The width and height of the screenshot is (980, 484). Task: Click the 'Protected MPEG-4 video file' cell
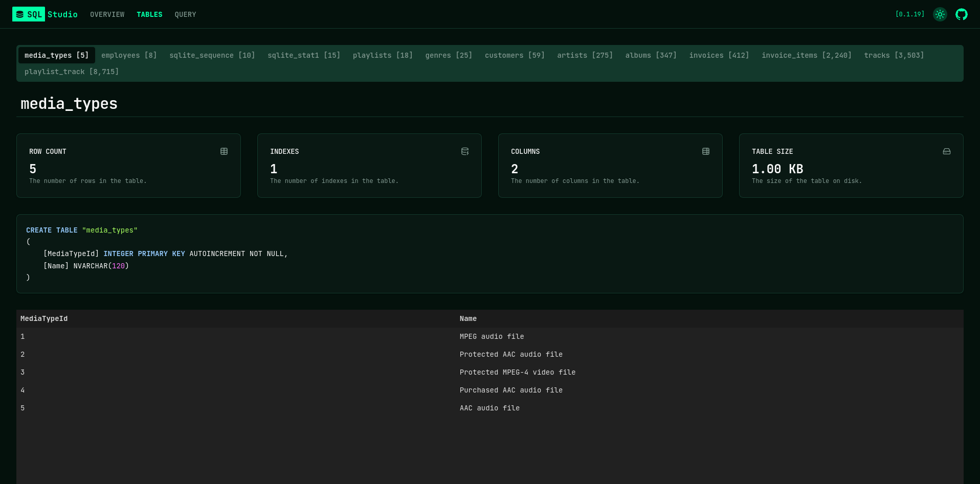coord(517,372)
